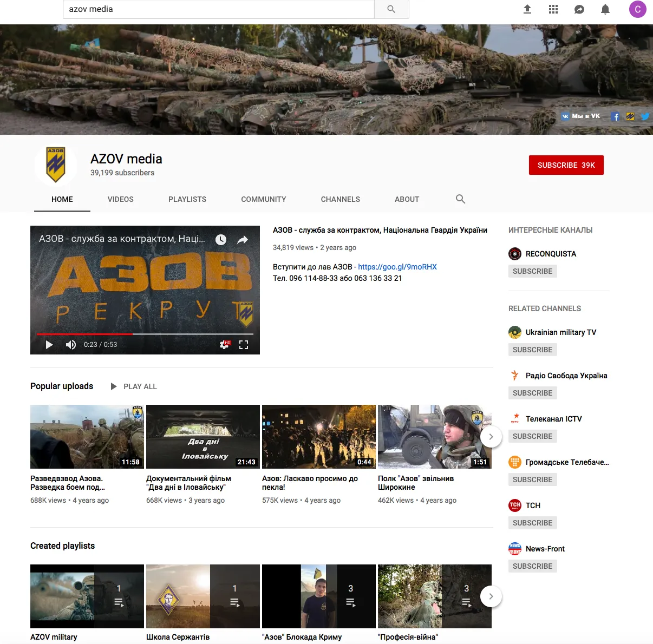
Task: Open Полк Азов звільнив Широкине thumbnail
Action: coord(435,437)
